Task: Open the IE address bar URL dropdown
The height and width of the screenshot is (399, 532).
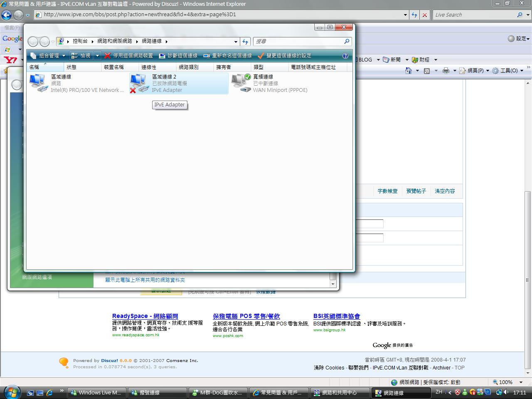Action: coord(406,15)
